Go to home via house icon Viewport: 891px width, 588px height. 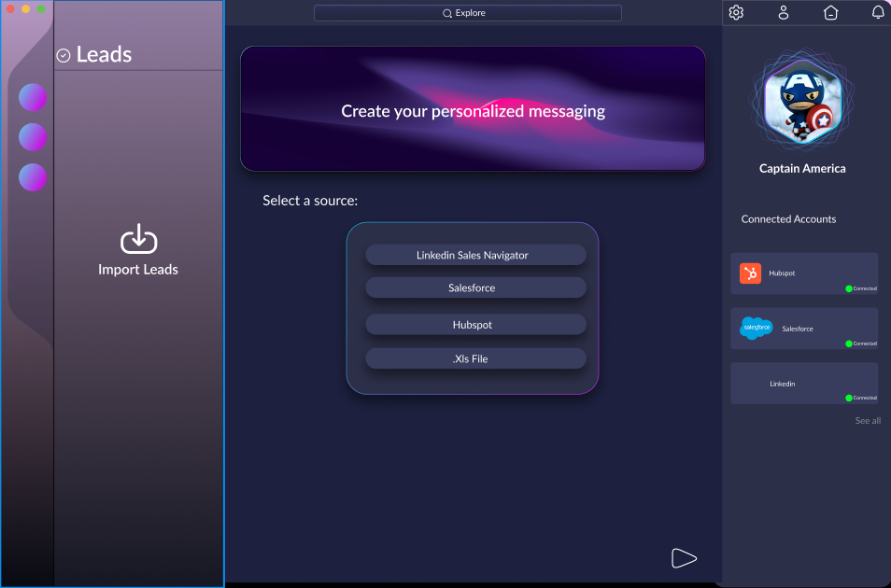pos(830,12)
